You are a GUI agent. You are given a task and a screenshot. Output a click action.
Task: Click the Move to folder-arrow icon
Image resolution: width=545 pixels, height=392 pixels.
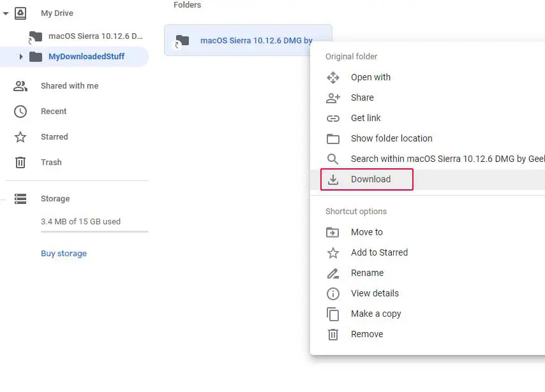click(332, 232)
